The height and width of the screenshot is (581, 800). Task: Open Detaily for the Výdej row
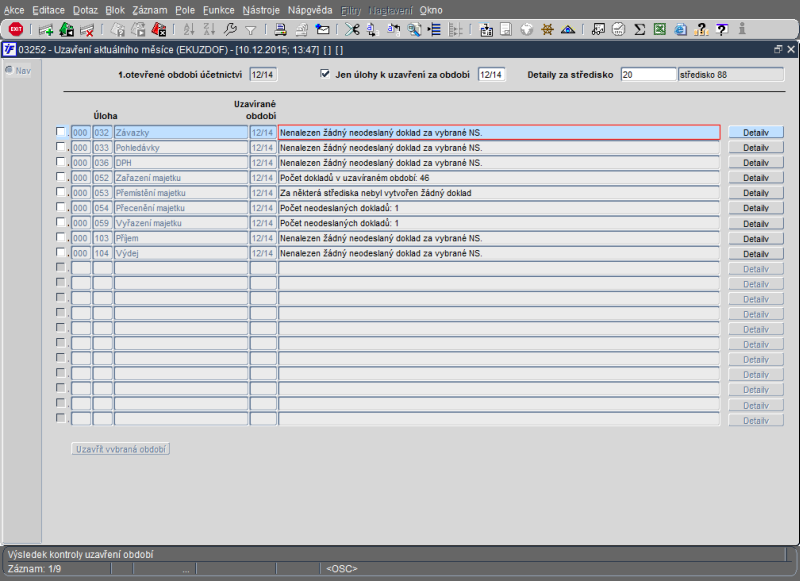tap(756, 254)
